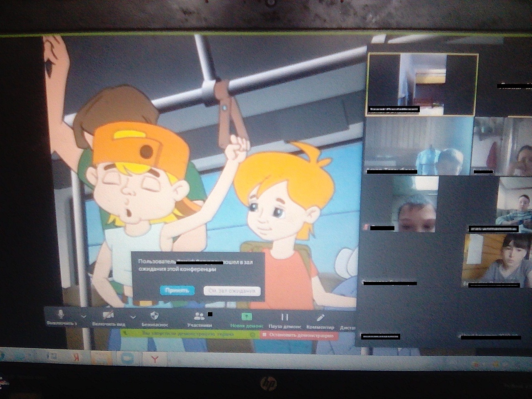Image resolution: width=532 pixels, height=399 pixels.
Task: Open the Zoom icon in the taskbar
Action: click(x=126, y=358)
